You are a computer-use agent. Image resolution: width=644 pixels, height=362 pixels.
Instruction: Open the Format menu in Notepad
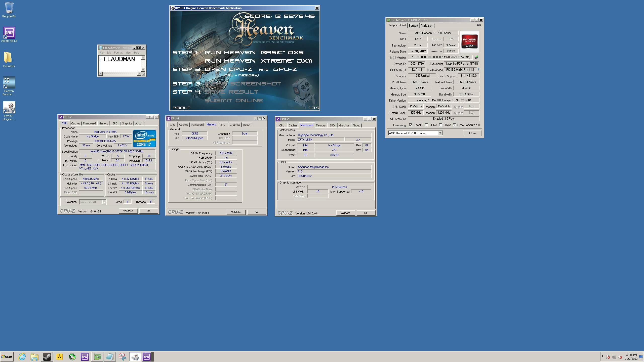click(x=118, y=53)
